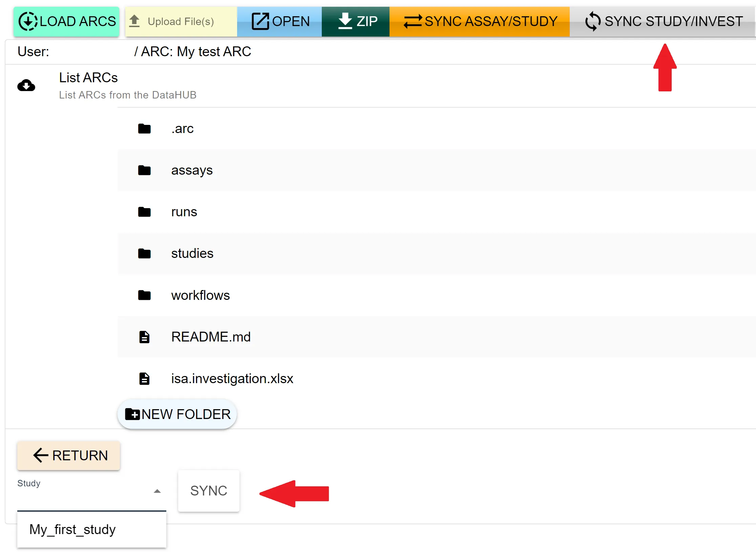This screenshot has height=552, width=756.
Task: Click the folder icon beside runs
Action: [144, 212]
